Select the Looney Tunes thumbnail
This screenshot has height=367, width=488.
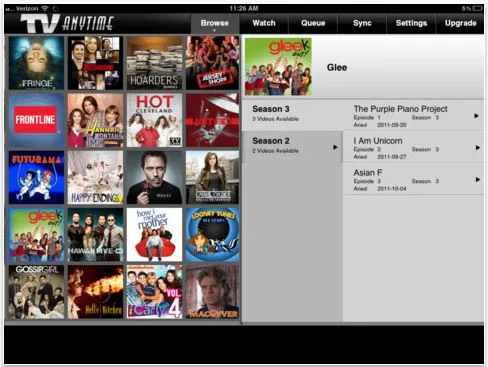(212, 235)
